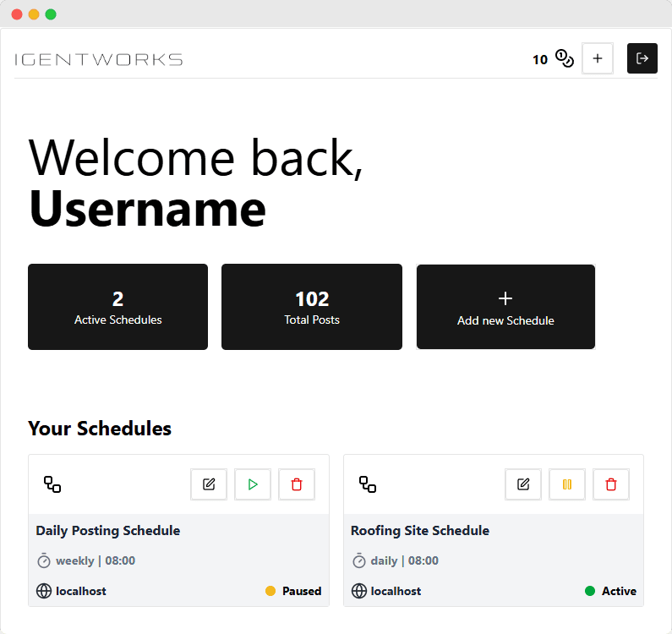Click workflow icon on Roofing Site card
This screenshot has height=634, width=672.
[368, 484]
